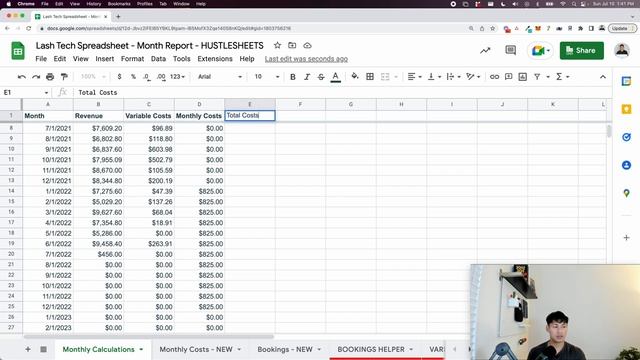The height and width of the screenshot is (360, 640).
Task: Format as percent icon
Action: click(133, 77)
